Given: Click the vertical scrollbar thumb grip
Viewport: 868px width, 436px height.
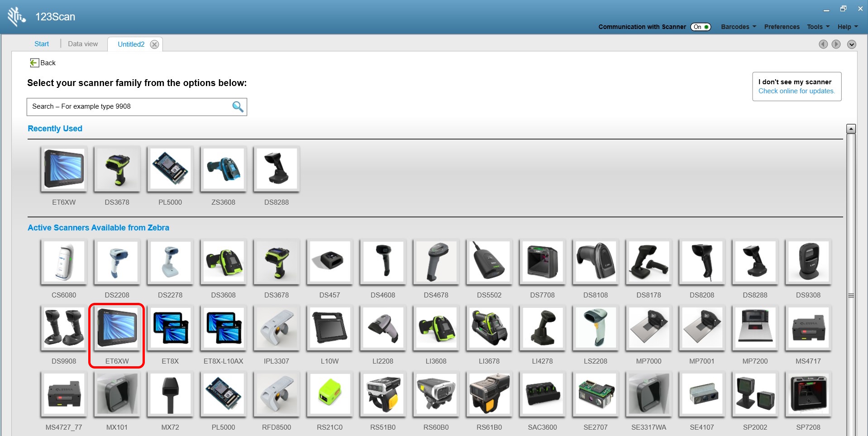Looking at the screenshot, I should click(x=851, y=296).
